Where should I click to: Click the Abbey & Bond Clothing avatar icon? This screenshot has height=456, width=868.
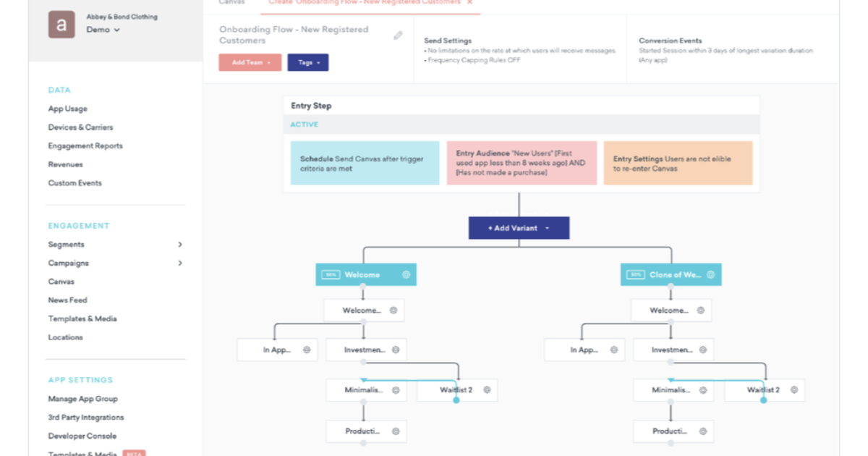(x=61, y=24)
